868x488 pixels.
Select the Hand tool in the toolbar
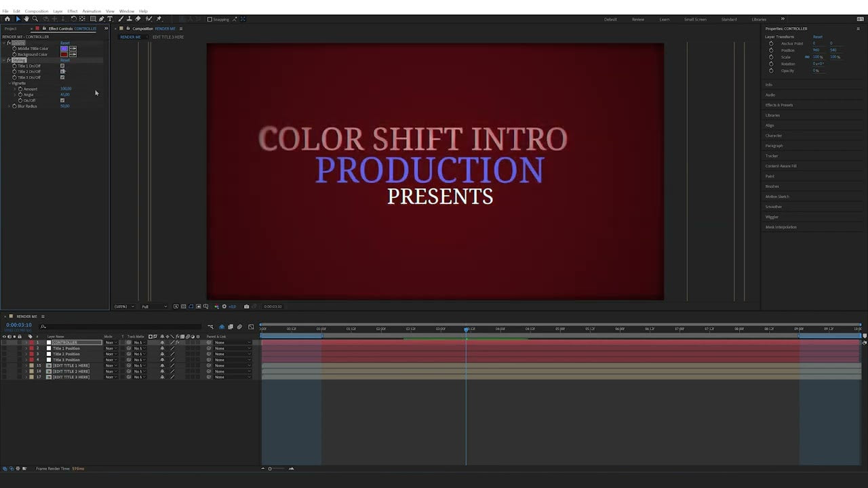[27, 19]
